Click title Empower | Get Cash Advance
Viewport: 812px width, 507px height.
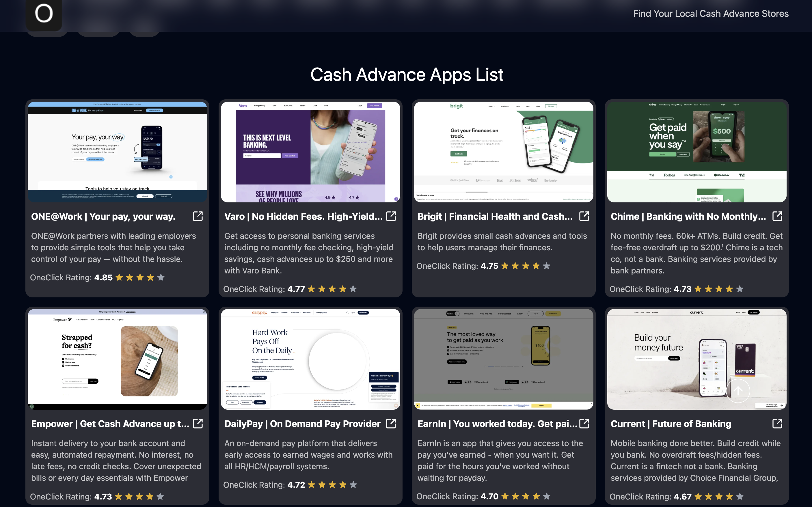point(110,424)
